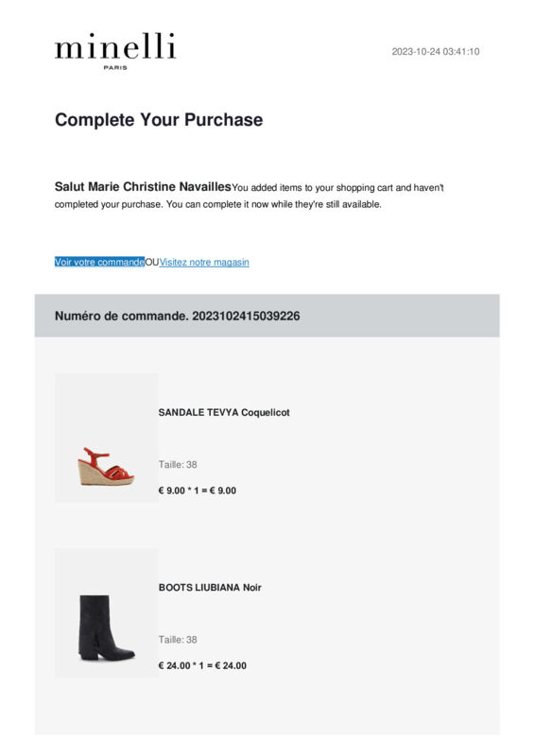This screenshot has height=756, width=535.
Task: Click Taille: 38 under the boots
Action: pos(178,640)
